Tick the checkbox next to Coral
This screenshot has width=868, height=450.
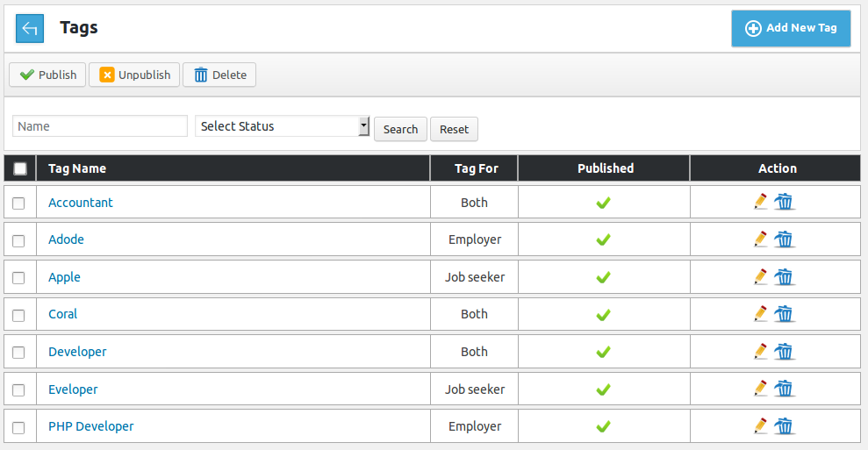[18, 316]
